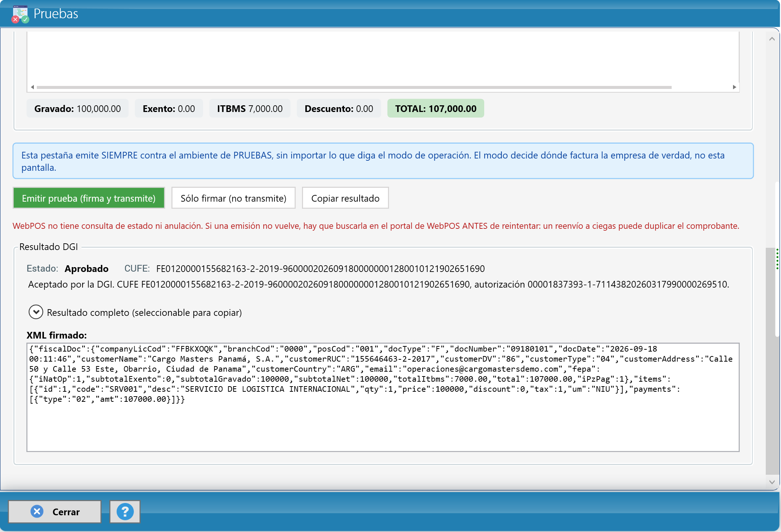Click inside the XML firmado text box
The width and height of the screenshot is (781, 532).
click(383, 397)
